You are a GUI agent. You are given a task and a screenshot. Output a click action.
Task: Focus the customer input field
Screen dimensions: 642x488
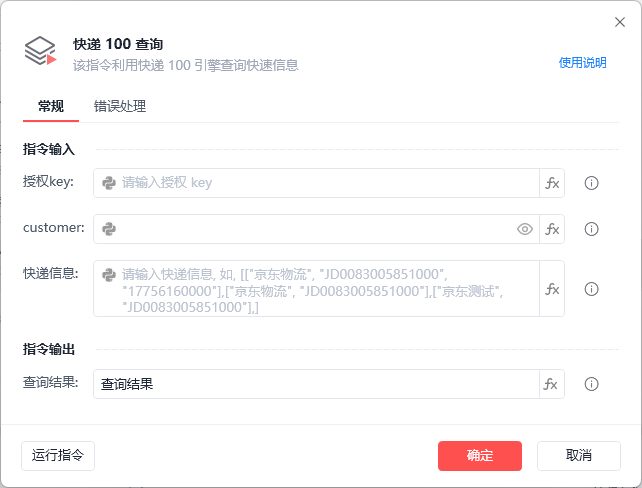(316, 229)
